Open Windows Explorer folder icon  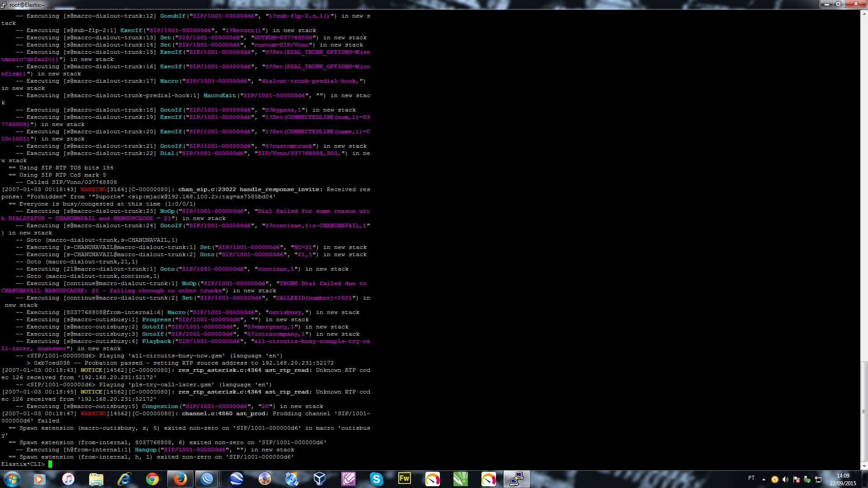(x=96, y=479)
